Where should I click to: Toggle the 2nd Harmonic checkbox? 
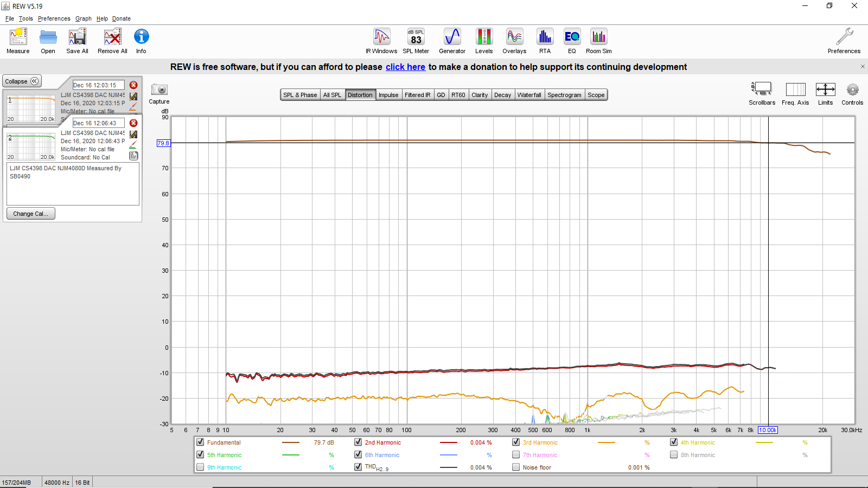[358, 442]
